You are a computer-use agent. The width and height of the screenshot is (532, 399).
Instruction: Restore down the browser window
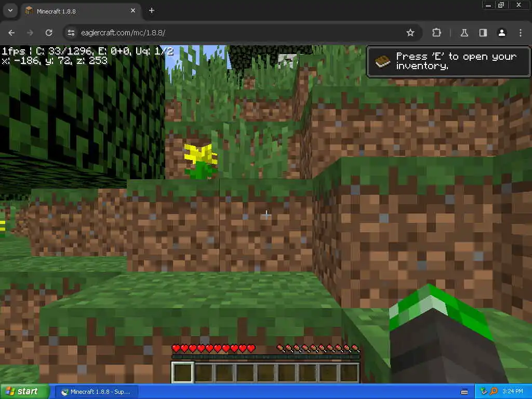(x=501, y=5)
